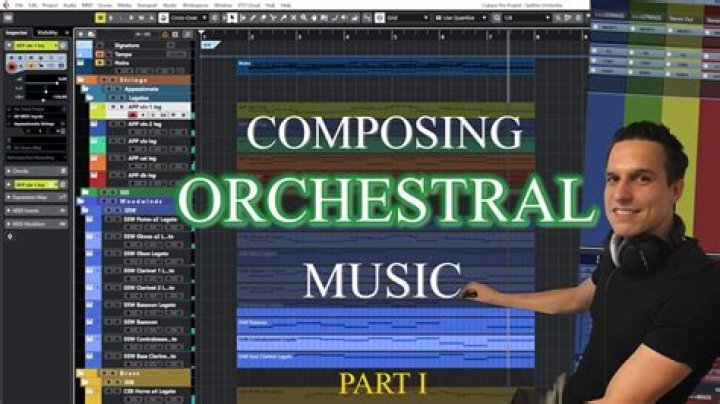Select the Zoom magnifier tool
Screen dimensions: 720x404
[x=304, y=18]
